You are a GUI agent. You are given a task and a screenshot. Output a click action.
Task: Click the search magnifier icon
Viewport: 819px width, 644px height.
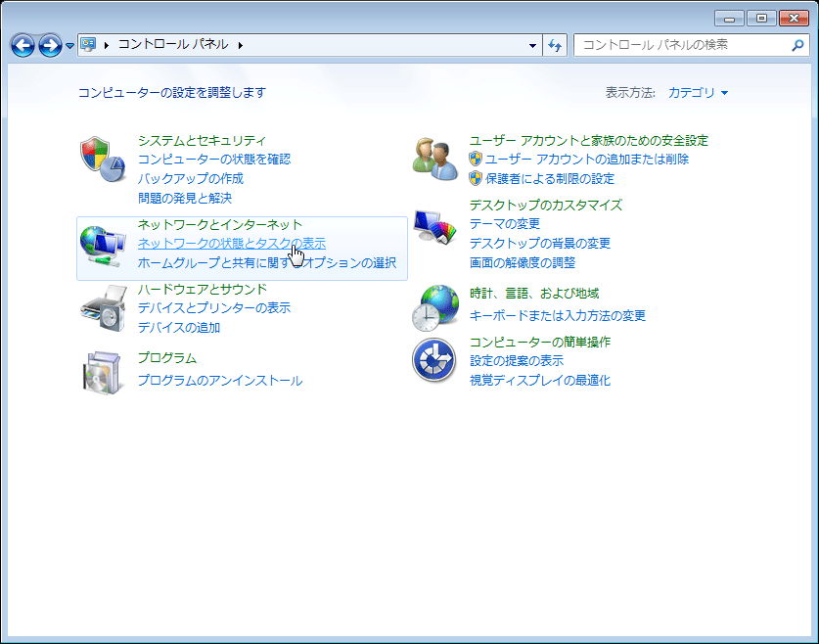tap(797, 45)
